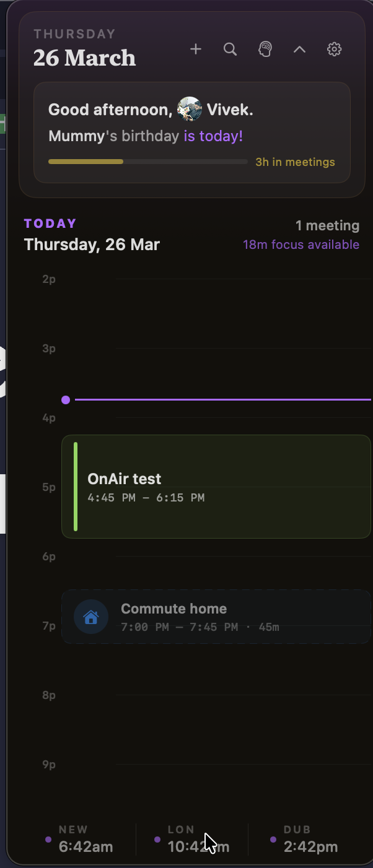Collapse the widget using the chevron arrow

(x=299, y=50)
